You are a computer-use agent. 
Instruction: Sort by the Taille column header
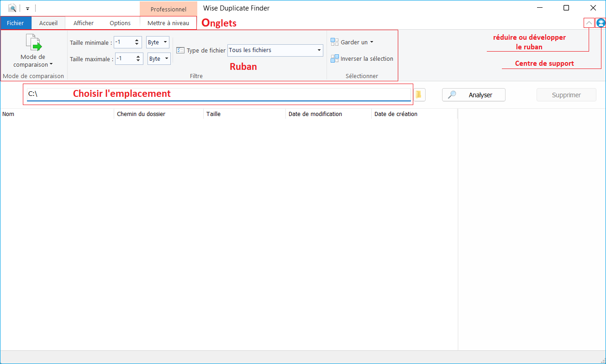point(245,114)
